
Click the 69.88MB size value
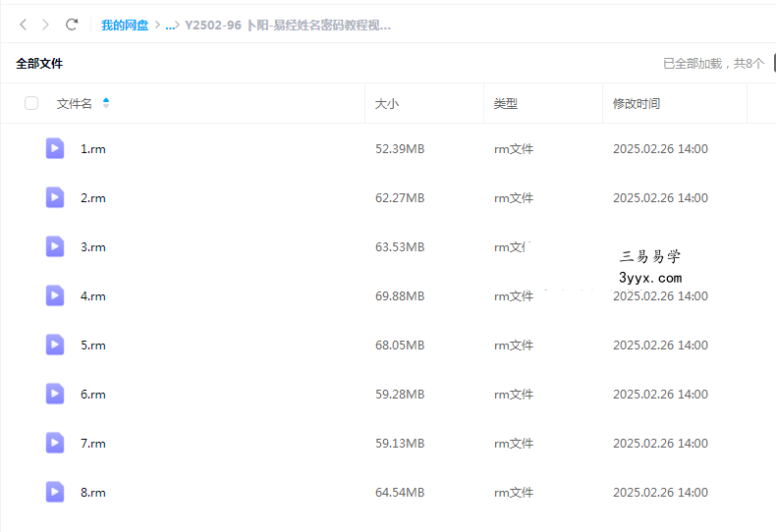[x=400, y=296]
